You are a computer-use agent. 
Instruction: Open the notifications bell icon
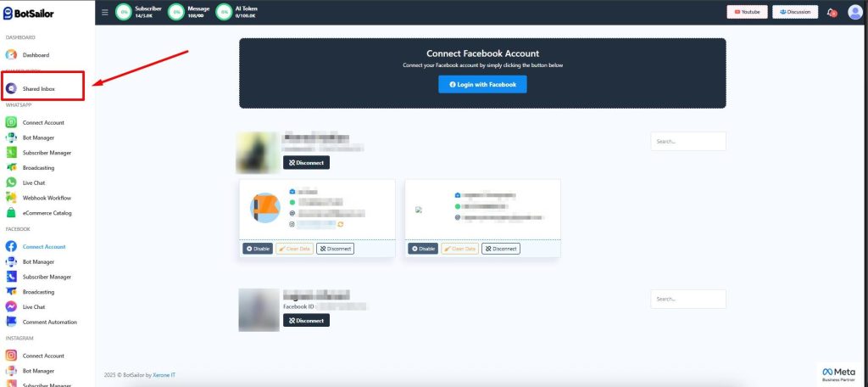coord(831,12)
